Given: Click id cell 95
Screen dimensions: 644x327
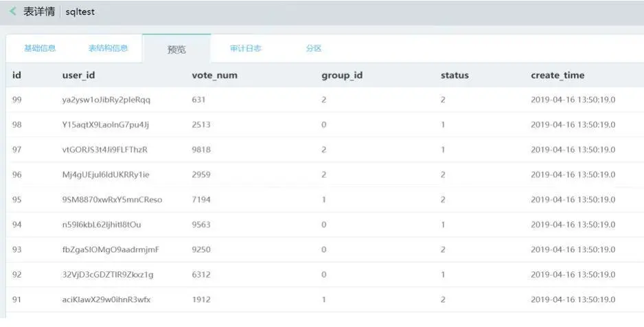Looking at the screenshot, I should coord(17,200).
